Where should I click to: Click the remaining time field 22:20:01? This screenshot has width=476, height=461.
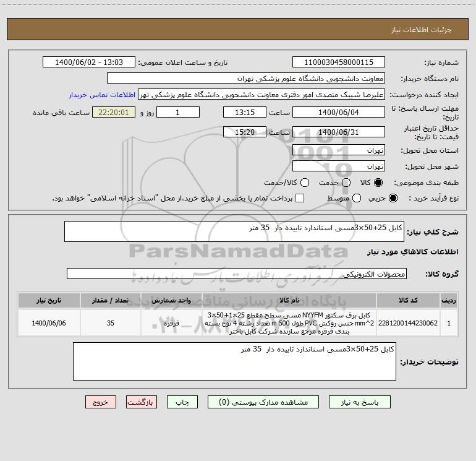click(x=114, y=112)
